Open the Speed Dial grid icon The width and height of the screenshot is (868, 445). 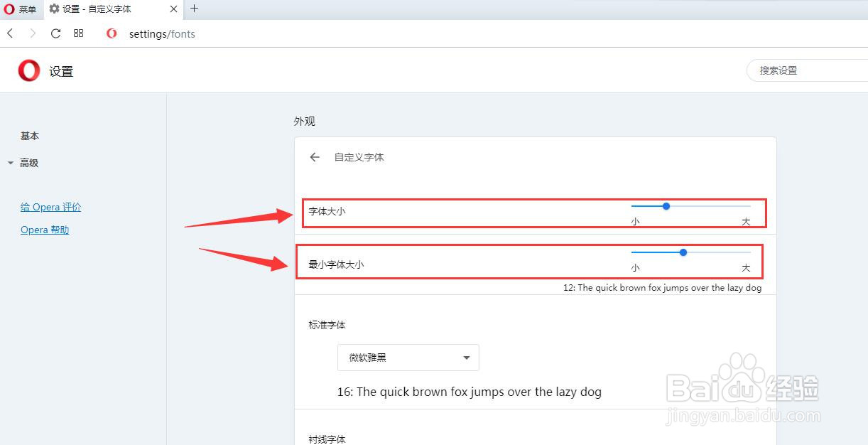[x=79, y=33]
